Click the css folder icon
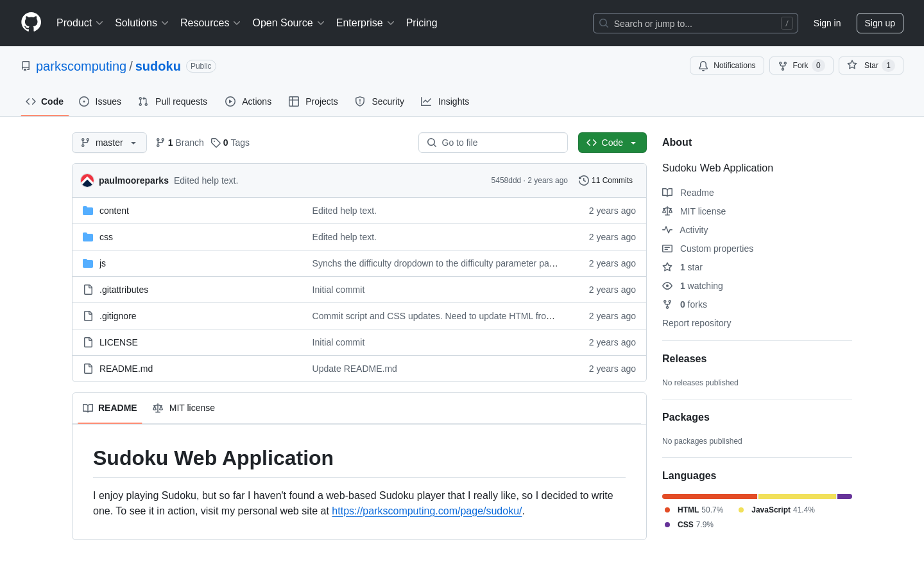 pos(88,237)
